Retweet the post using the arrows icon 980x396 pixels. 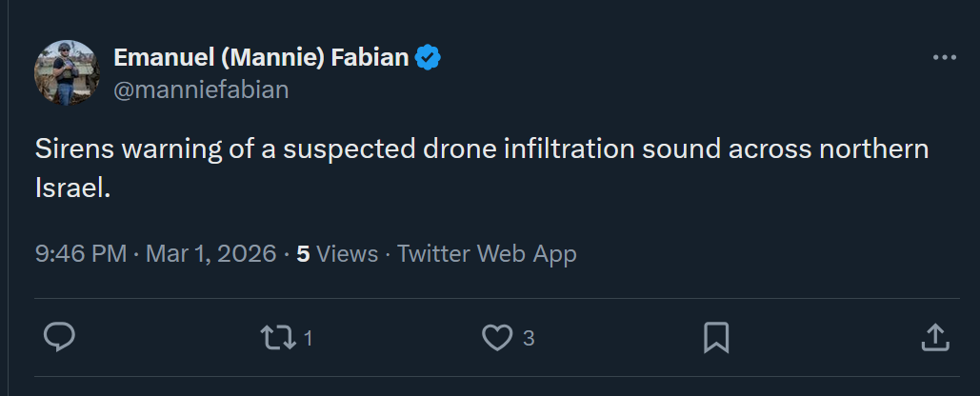coord(279,337)
